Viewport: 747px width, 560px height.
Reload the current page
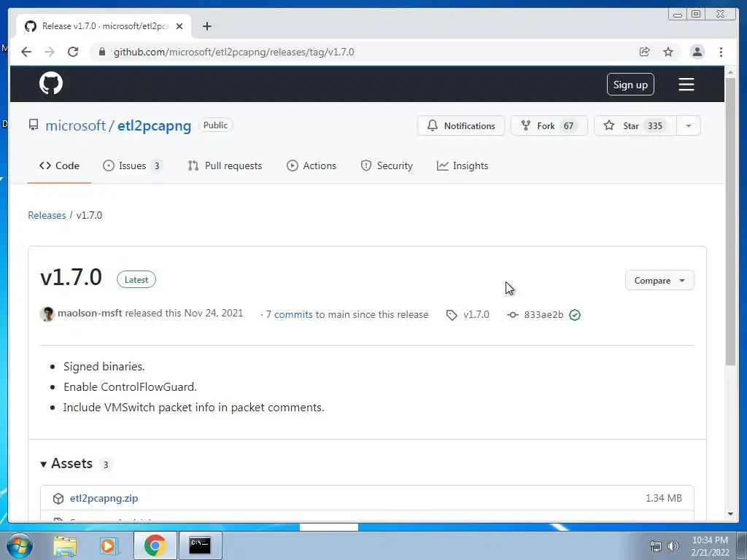tap(73, 52)
